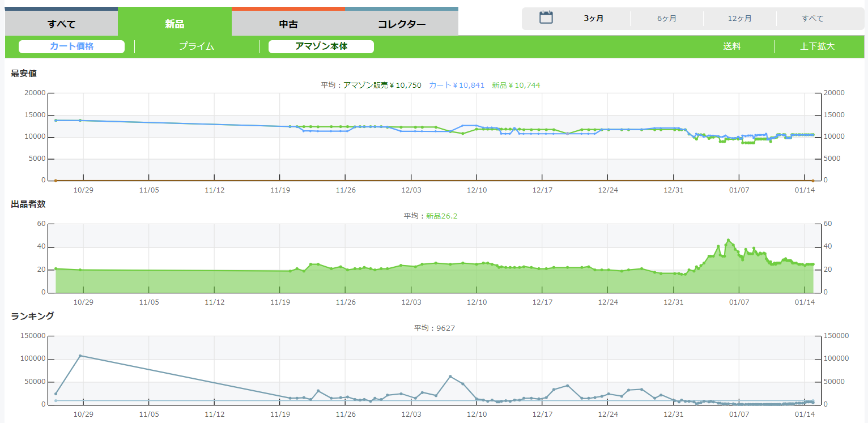
Task: Switch to the すべて tab
Action: click(x=61, y=24)
